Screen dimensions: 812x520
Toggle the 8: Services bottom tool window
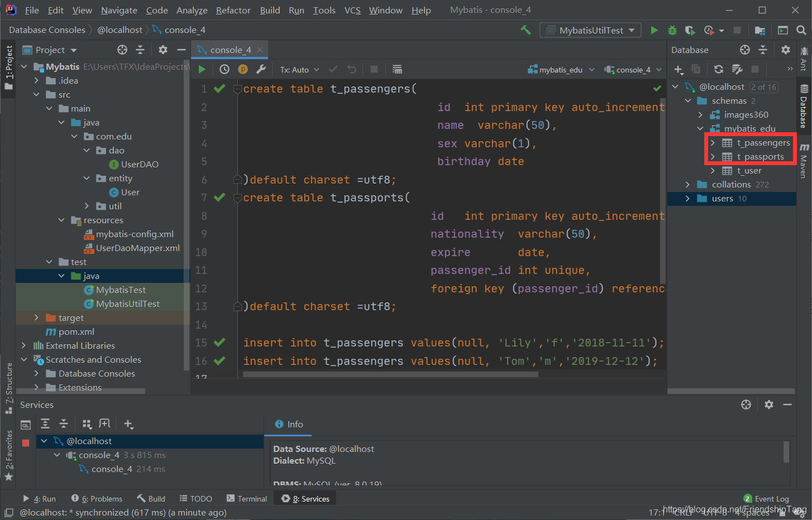tap(305, 499)
